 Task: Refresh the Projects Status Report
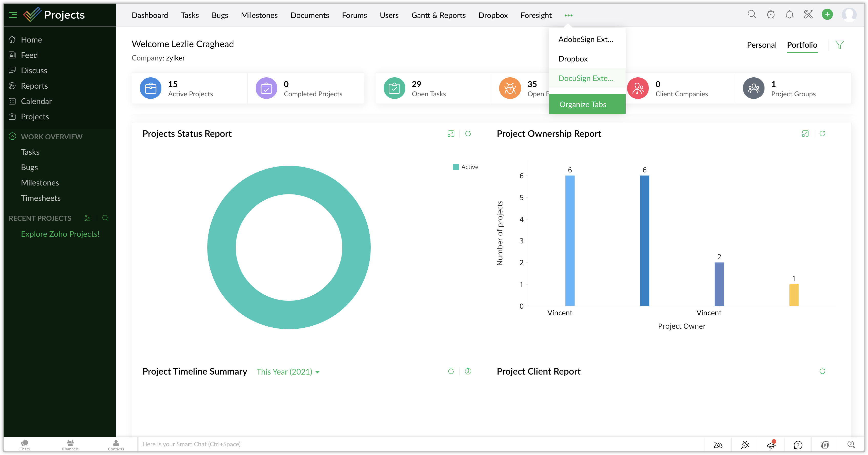[x=468, y=133]
